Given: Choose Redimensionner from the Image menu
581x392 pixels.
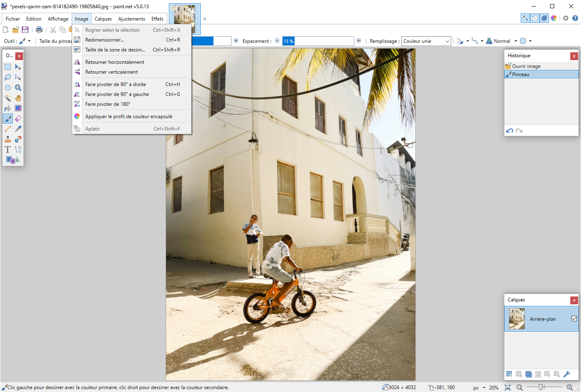Looking at the screenshot, I should pyautogui.click(x=104, y=40).
